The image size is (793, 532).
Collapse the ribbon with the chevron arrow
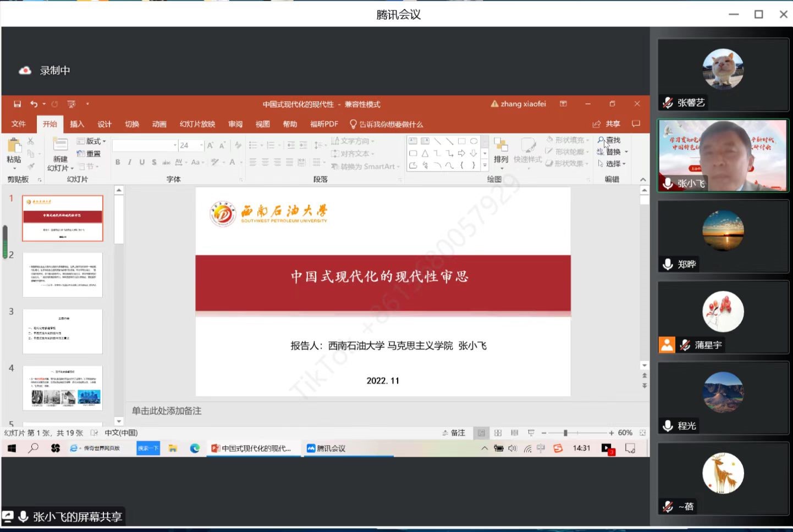tap(643, 180)
